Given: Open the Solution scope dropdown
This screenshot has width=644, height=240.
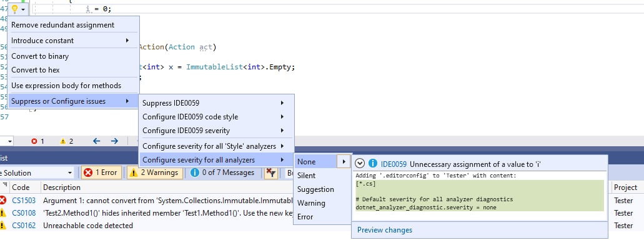Looking at the screenshot, I should pos(37,172).
